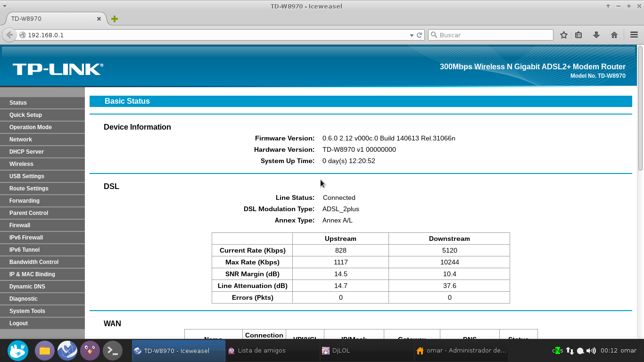Image resolution: width=644 pixels, height=362 pixels.
Task: Open the Iceweasel hamburger menu
Action: click(x=634, y=35)
